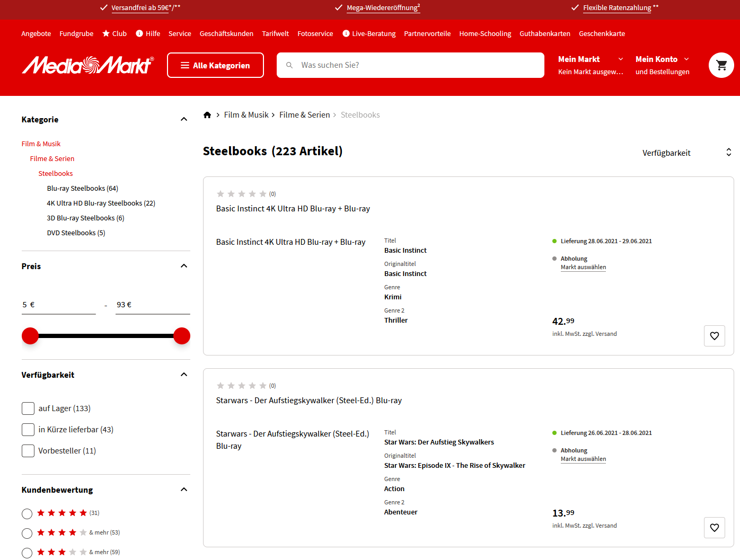Image resolution: width=740 pixels, height=560 pixels.
Task: Click the home icon in breadcrumb
Action: click(207, 115)
